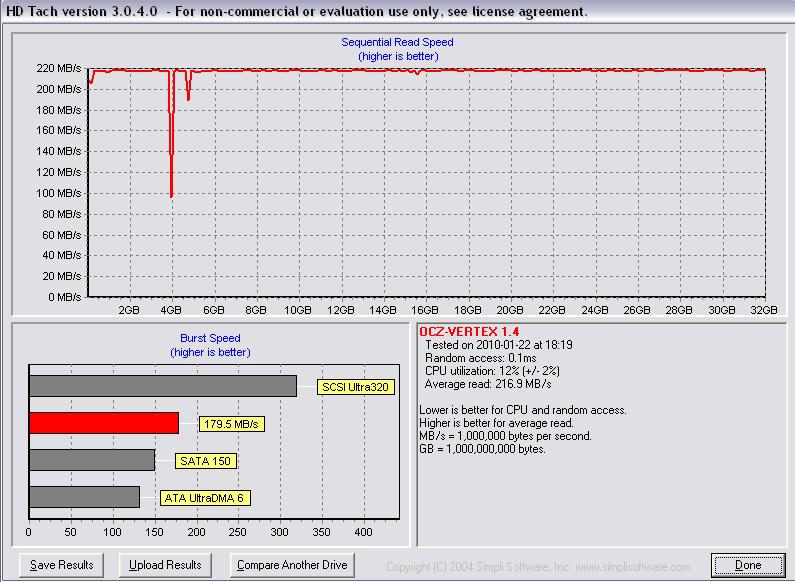Viewport: 795px width, 582px height.
Task: Click the Save Results button
Action: pos(61,565)
